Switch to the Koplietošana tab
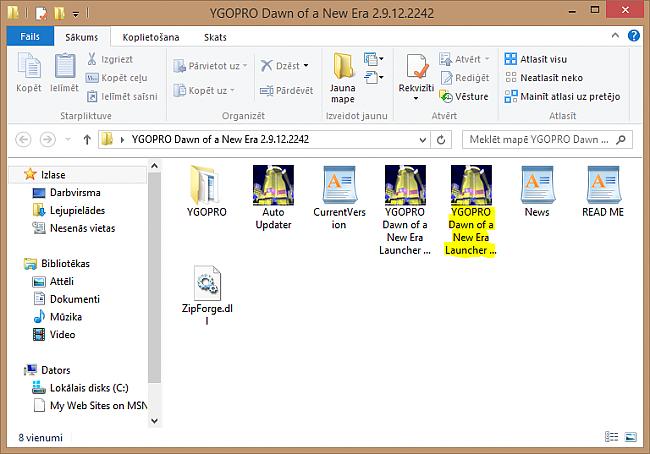The image size is (650, 454). [x=151, y=37]
